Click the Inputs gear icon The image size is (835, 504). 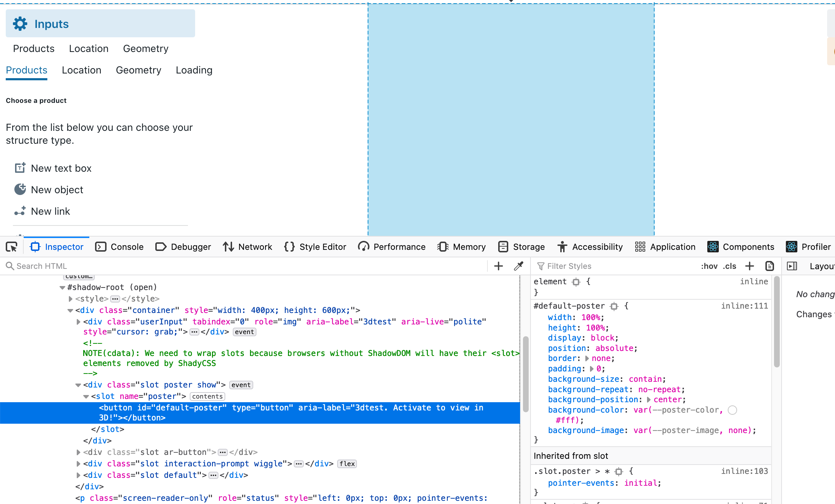pyautogui.click(x=20, y=24)
